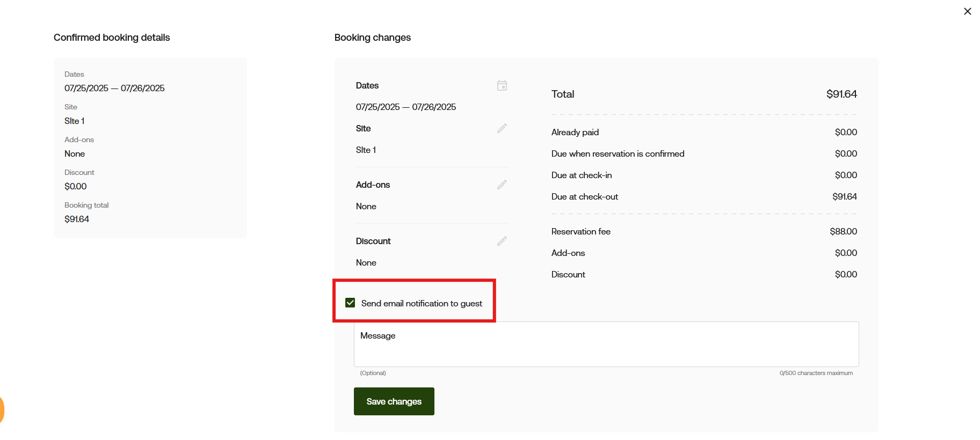This screenshot has width=980, height=440.
Task: Select the Booking total $91.64 value
Action: [77, 219]
